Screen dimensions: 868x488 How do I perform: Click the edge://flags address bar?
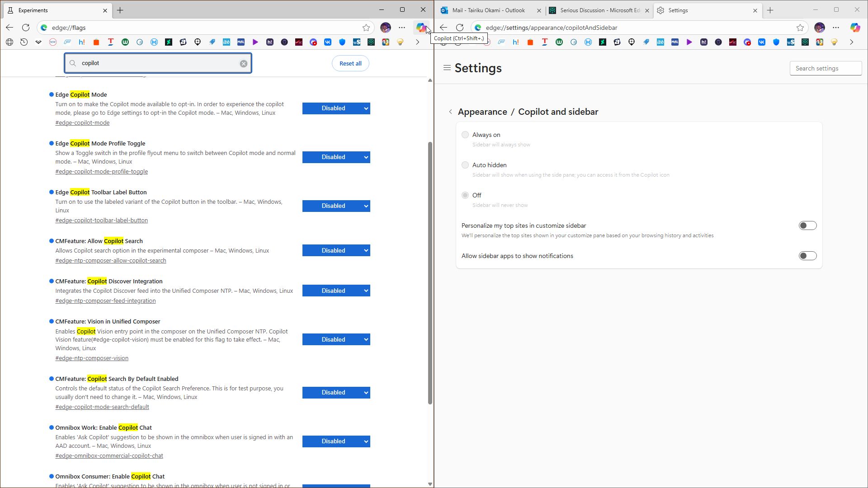(x=206, y=28)
